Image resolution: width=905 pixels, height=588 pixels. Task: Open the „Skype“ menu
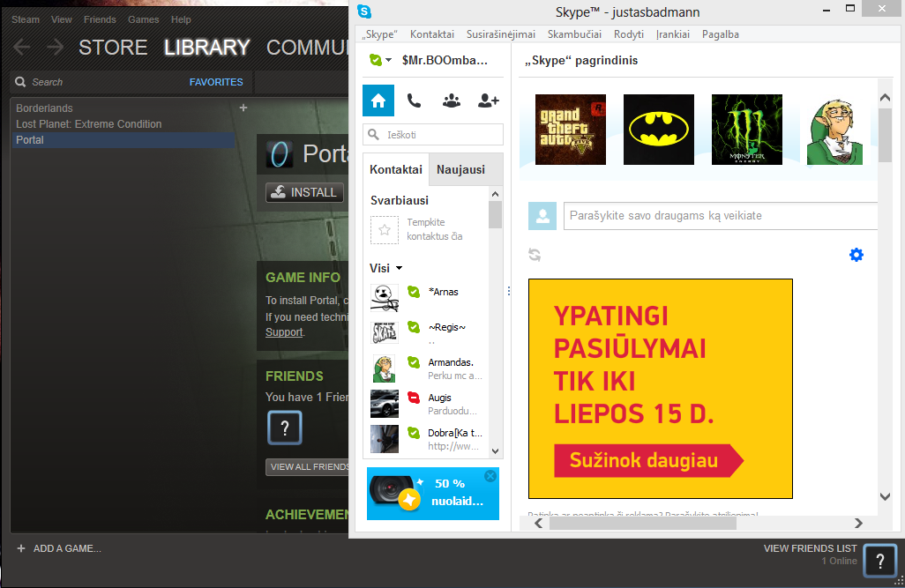point(380,34)
